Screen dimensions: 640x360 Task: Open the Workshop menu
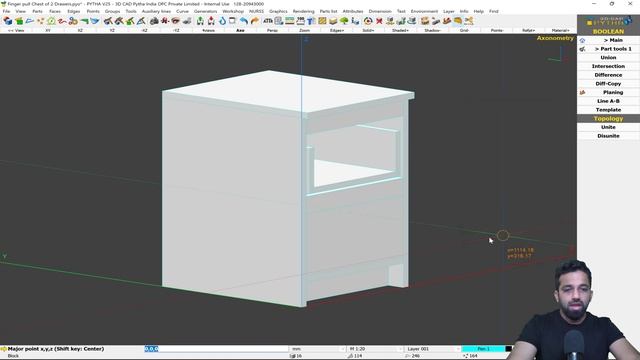tap(233, 11)
